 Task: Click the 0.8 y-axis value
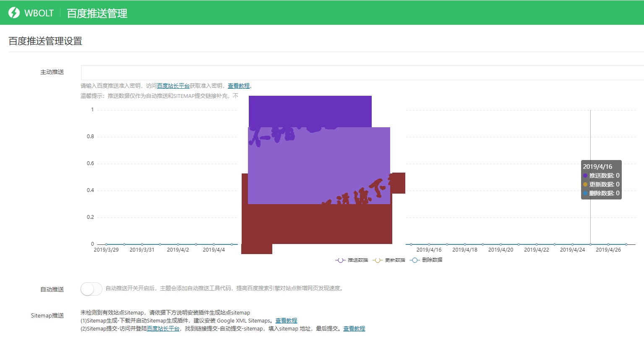click(90, 136)
